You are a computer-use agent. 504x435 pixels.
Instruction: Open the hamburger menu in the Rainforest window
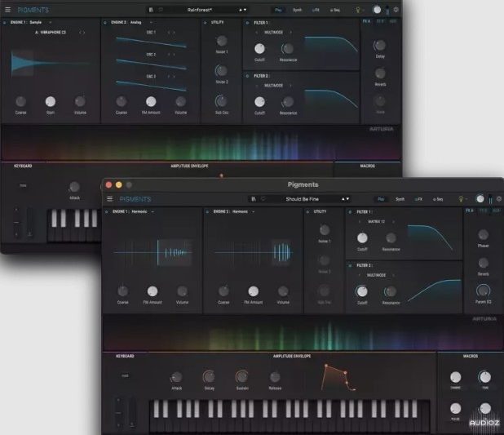(7, 10)
